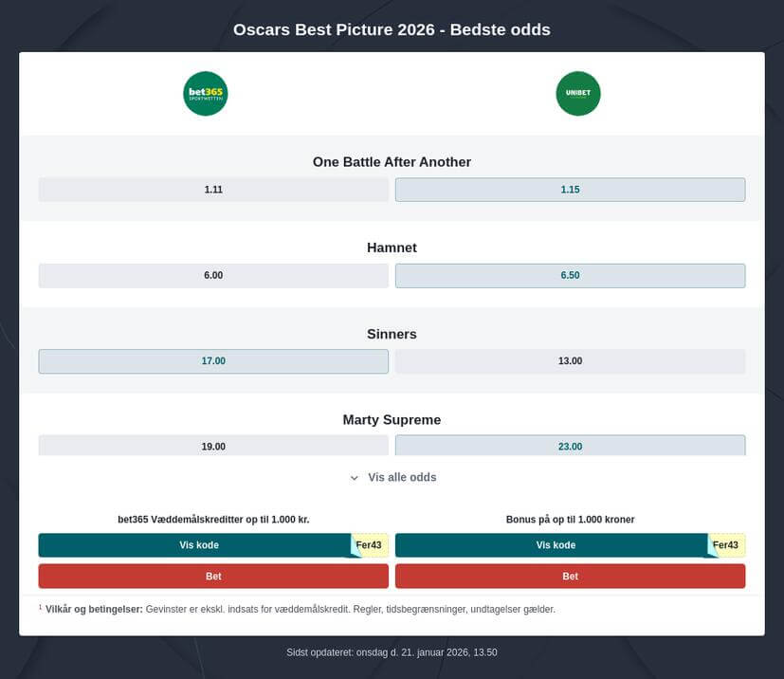
Task: Select highlighted 17.00 odds for Sinners
Action: pos(213,360)
